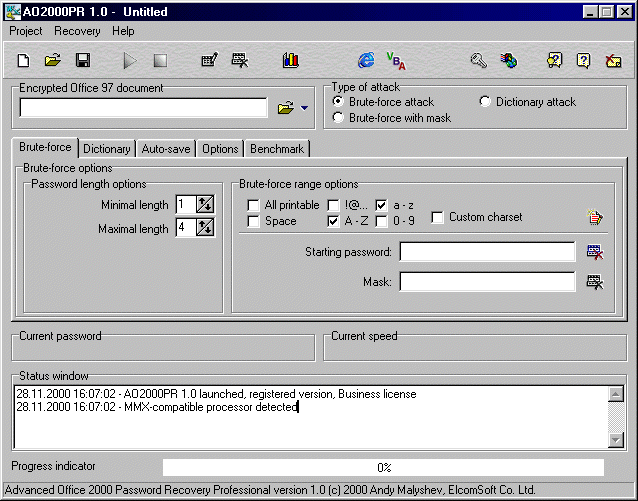Switch to the Dictionary tab

pyautogui.click(x=107, y=149)
